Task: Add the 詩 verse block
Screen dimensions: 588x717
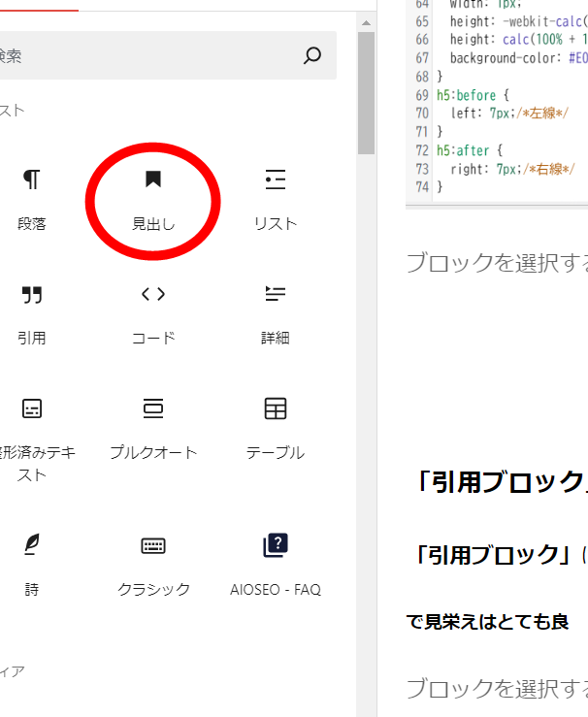Action: coord(32,563)
